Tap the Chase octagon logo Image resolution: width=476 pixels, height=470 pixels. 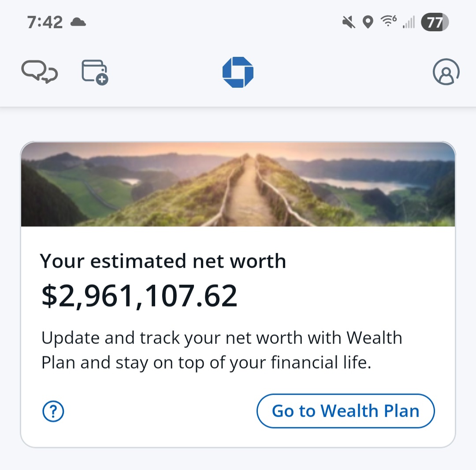[238, 72]
